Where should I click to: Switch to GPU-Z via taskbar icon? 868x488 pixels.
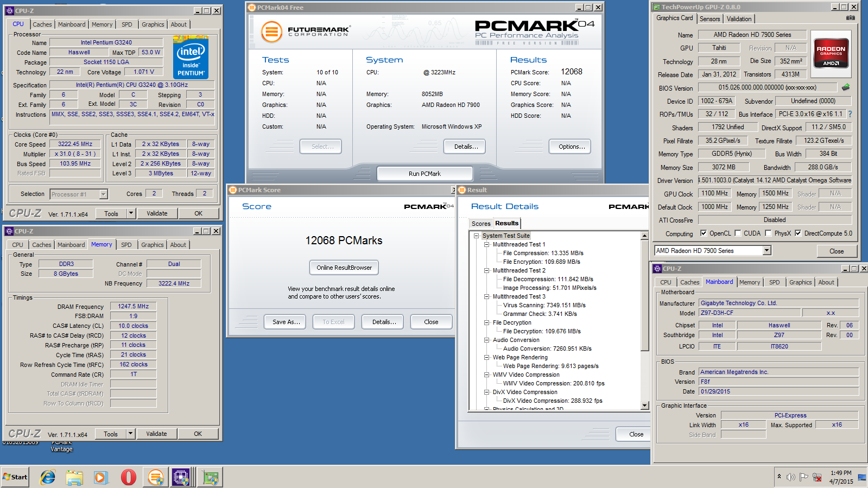[211, 477]
